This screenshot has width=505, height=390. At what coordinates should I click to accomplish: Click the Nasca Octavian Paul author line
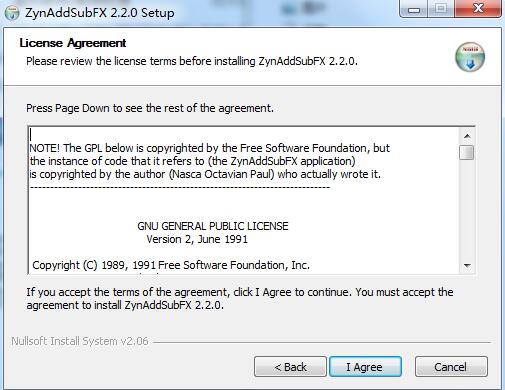tap(205, 174)
